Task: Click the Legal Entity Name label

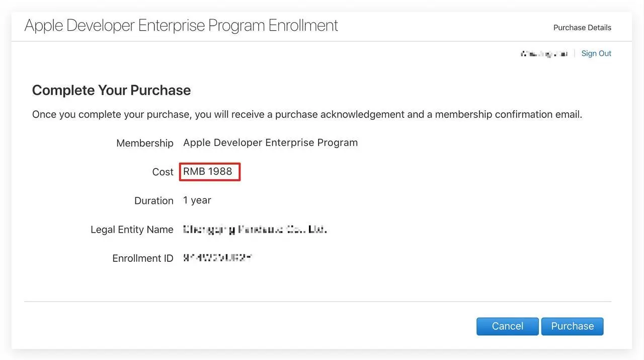Action: (132, 230)
